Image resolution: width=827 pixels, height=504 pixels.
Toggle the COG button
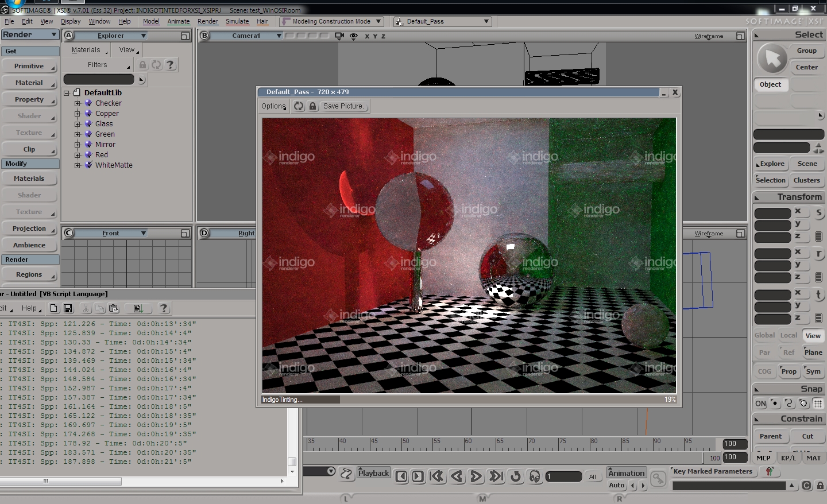click(764, 371)
